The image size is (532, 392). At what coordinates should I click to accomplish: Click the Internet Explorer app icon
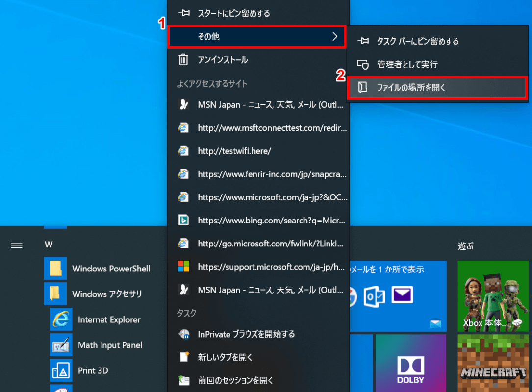pyautogui.click(x=61, y=319)
